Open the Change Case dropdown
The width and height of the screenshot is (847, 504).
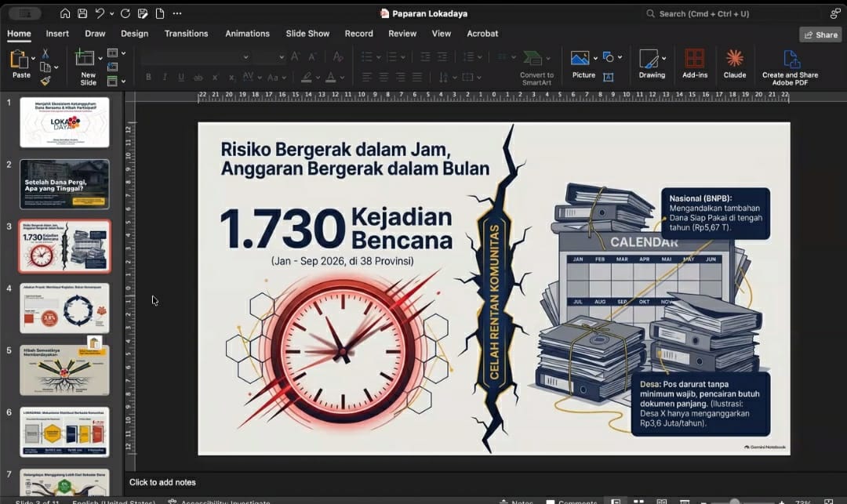[275, 77]
